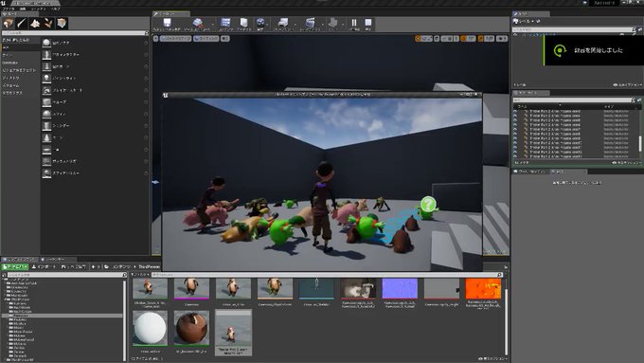Select the Geometry Editing mode cube icon
Viewport: 644px width, 363px height.
[62, 23]
